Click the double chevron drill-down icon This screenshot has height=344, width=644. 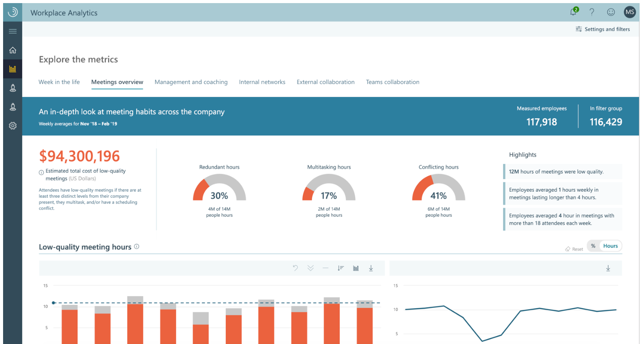(x=310, y=268)
